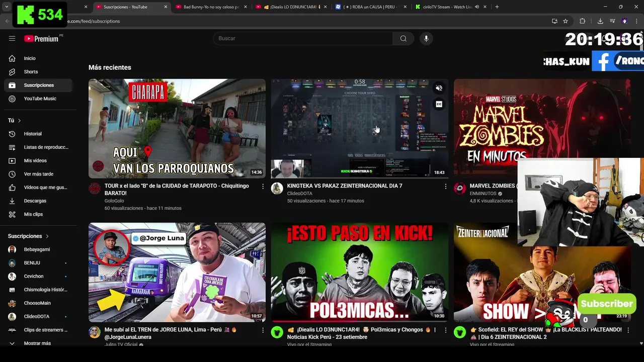Open ClideoDOTA channel in sidebar

coord(38,316)
